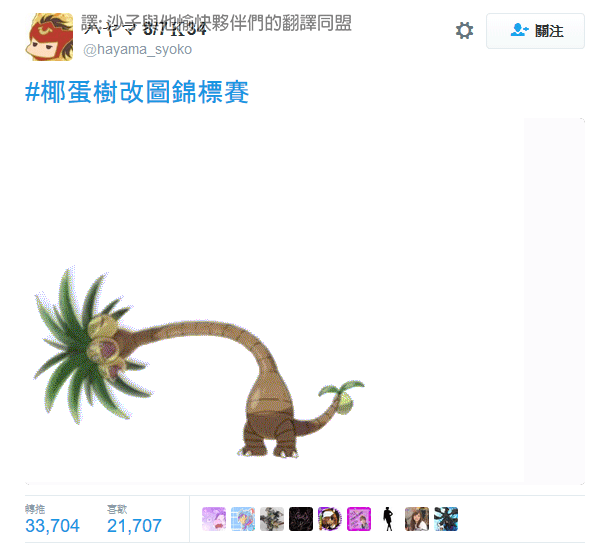Open the #椰蛋樹改圖錦標賽 hashtag

coord(137,92)
